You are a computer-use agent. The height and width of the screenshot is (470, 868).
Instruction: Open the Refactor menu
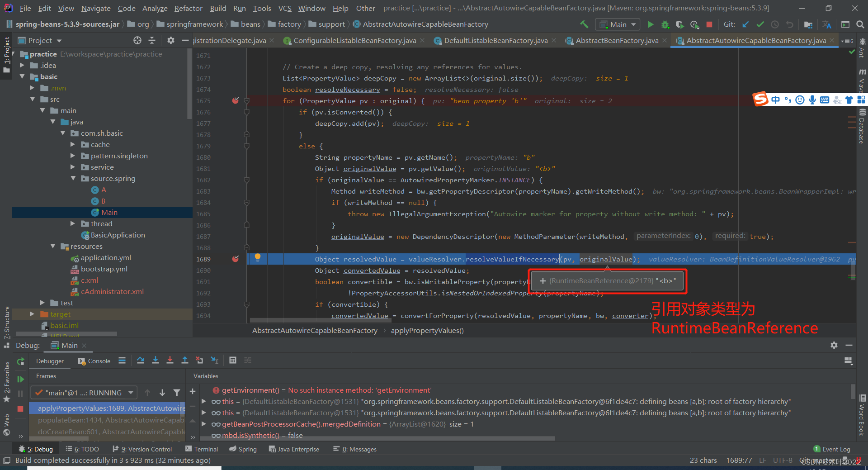click(188, 8)
